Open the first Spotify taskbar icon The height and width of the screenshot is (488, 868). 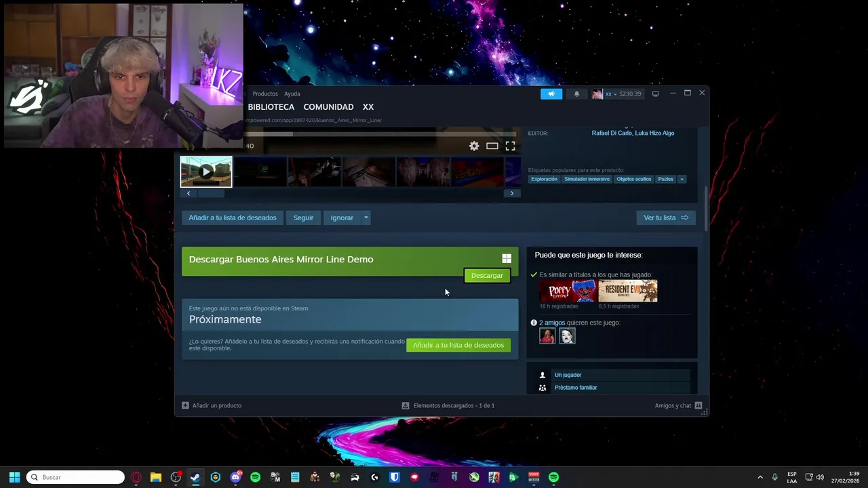(x=255, y=477)
